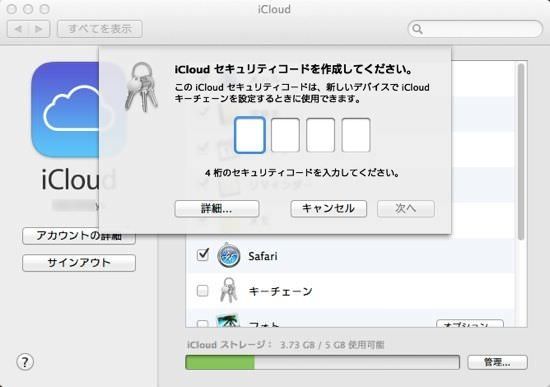The height and width of the screenshot is (387, 550).
Task: Click the Safari compass icon
Action: [x=229, y=255]
